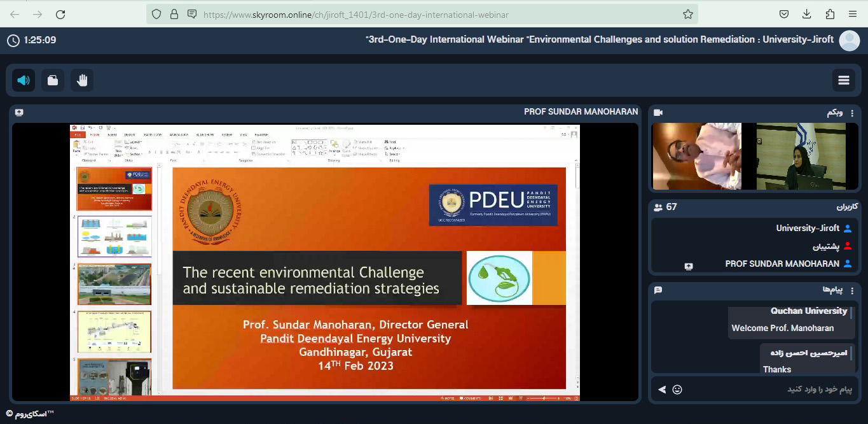Click the users panel people icon
868x424 pixels.
(658, 208)
